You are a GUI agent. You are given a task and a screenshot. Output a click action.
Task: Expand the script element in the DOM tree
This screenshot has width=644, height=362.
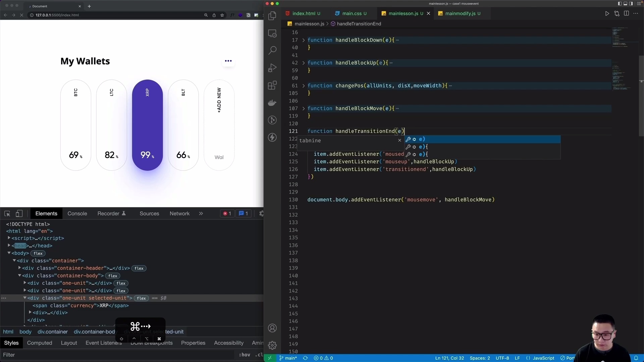9,238
